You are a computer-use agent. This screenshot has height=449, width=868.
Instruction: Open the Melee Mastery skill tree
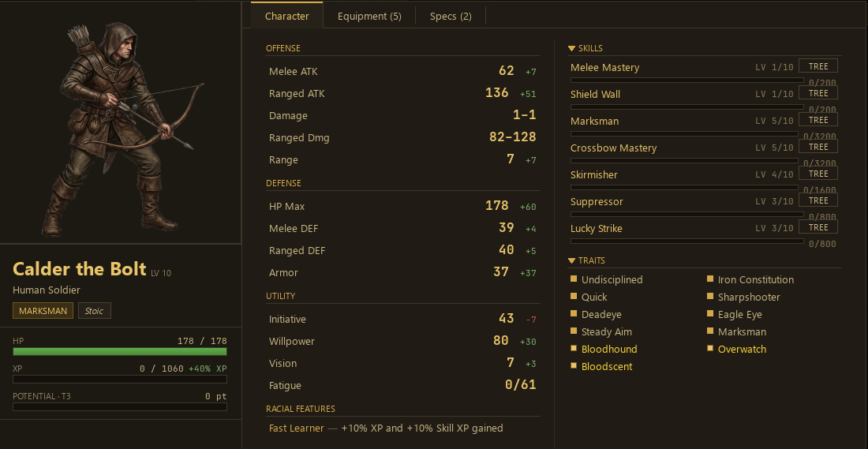(x=818, y=66)
